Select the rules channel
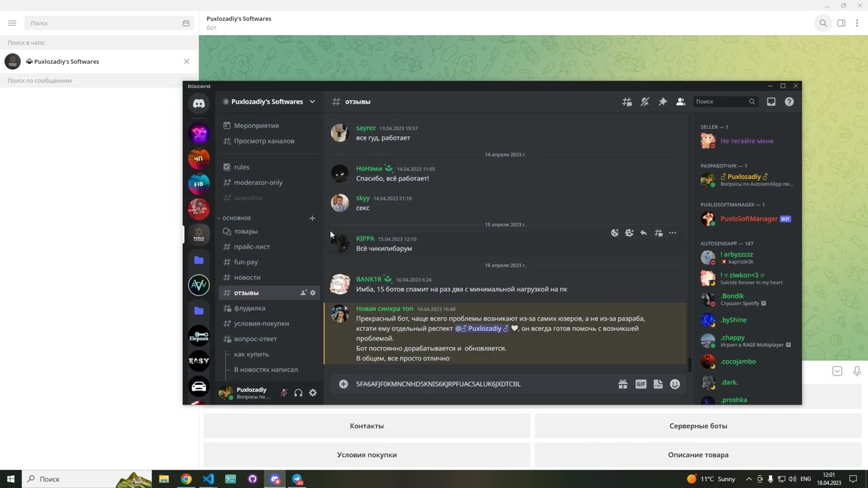868x488 pixels. pos(269,167)
